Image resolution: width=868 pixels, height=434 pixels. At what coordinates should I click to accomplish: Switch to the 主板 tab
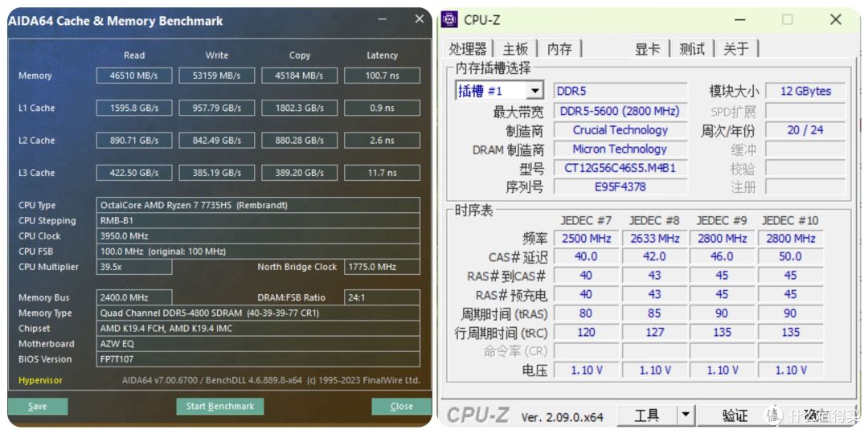515,49
